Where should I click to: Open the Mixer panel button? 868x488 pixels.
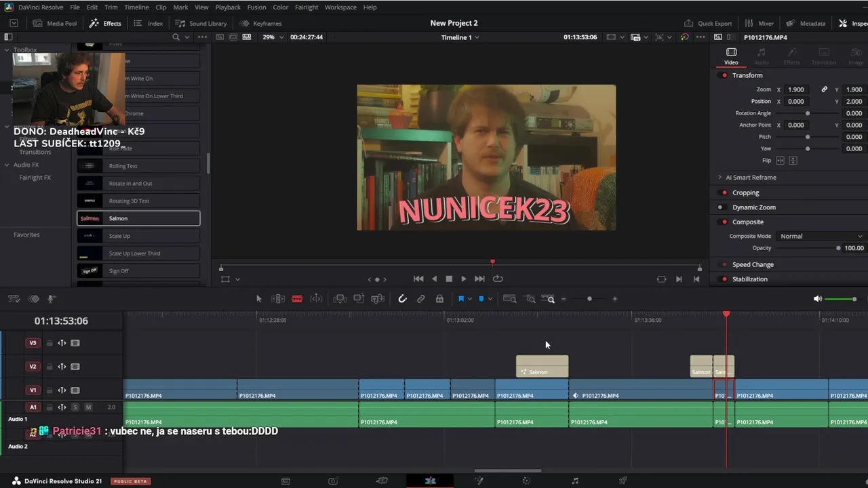click(759, 23)
